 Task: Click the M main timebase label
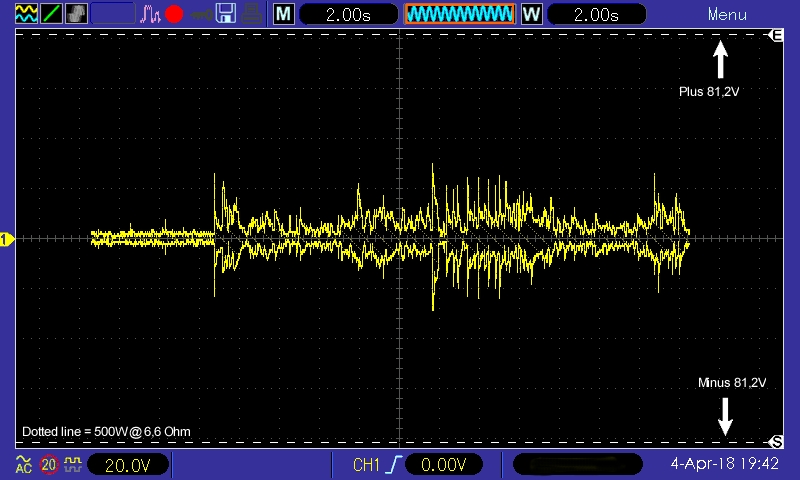(x=284, y=14)
